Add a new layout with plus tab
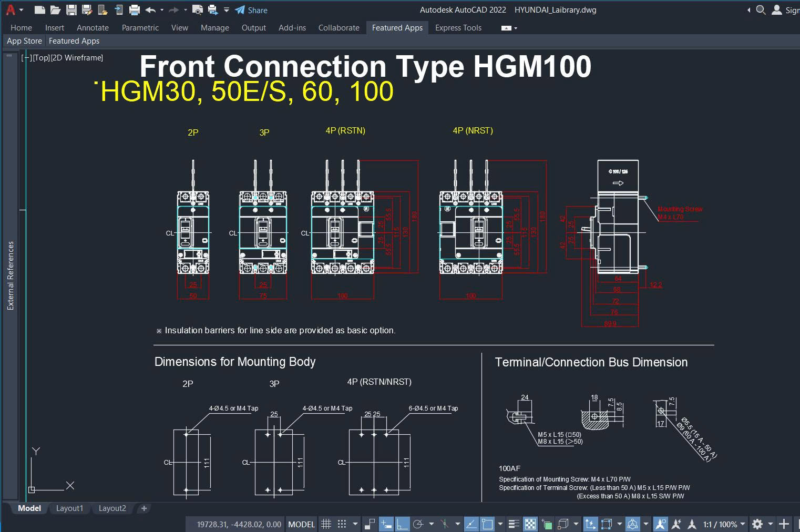Viewport: 800px width, 532px height. (x=144, y=508)
